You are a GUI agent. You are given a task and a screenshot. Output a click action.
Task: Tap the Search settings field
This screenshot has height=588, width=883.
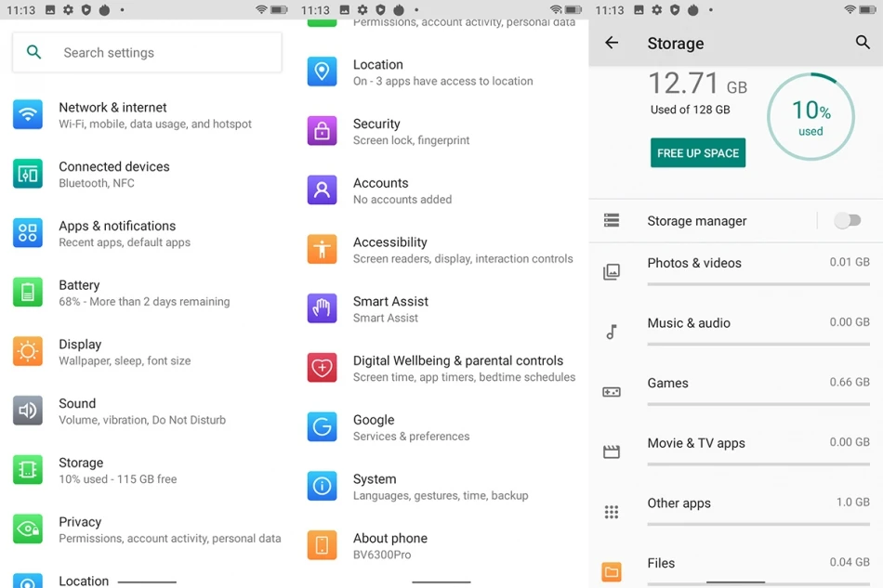(147, 52)
